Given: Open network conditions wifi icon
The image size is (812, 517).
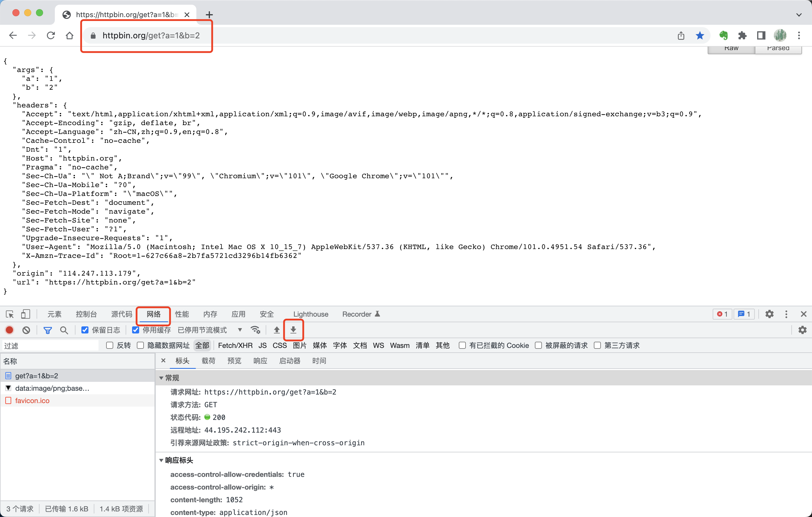Looking at the screenshot, I should pyautogui.click(x=255, y=330).
